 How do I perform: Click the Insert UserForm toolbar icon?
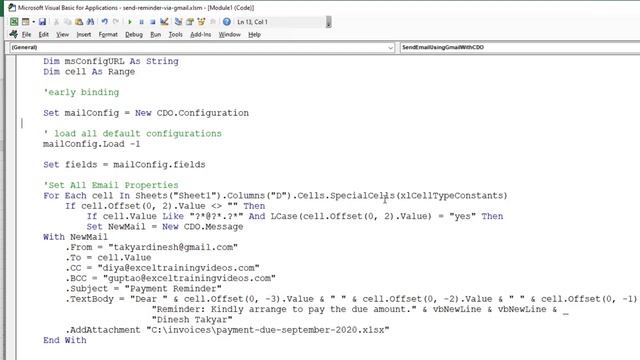pyautogui.click(x=26, y=22)
